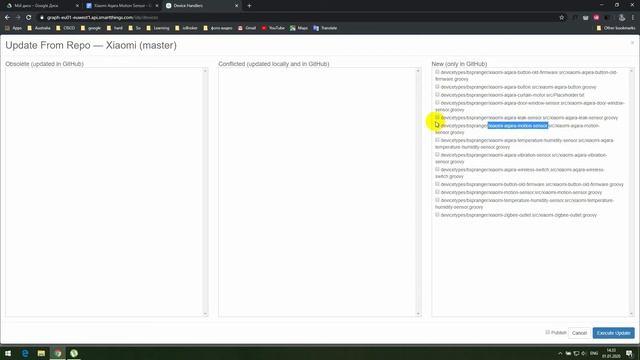The image size is (640, 360).
Task: Open the YouTube bookmark
Action: pyautogui.click(x=273, y=28)
